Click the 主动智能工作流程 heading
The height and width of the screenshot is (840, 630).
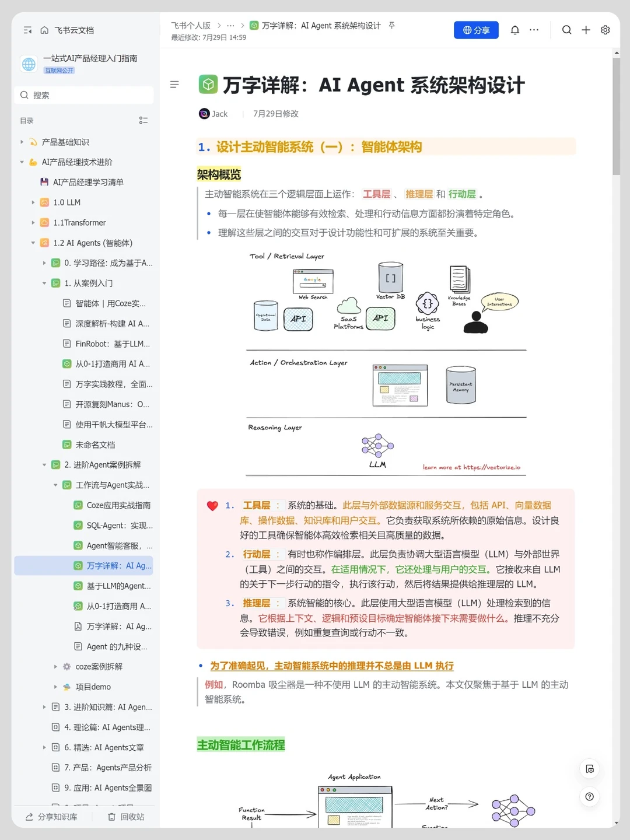[x=241, y=745]
